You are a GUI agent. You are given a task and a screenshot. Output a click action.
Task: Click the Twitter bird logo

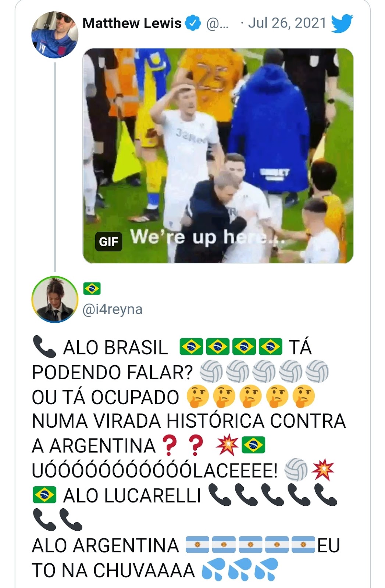[x=342, y=24]
